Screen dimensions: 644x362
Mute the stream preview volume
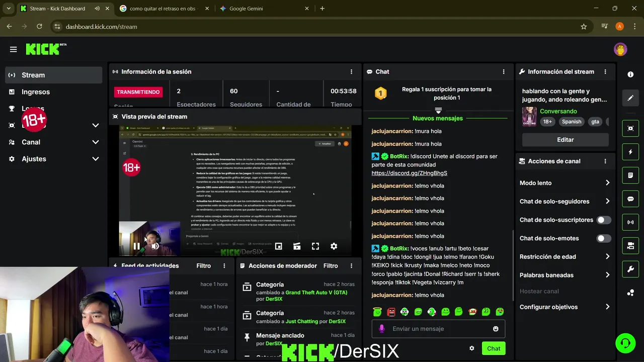(155, 246)
